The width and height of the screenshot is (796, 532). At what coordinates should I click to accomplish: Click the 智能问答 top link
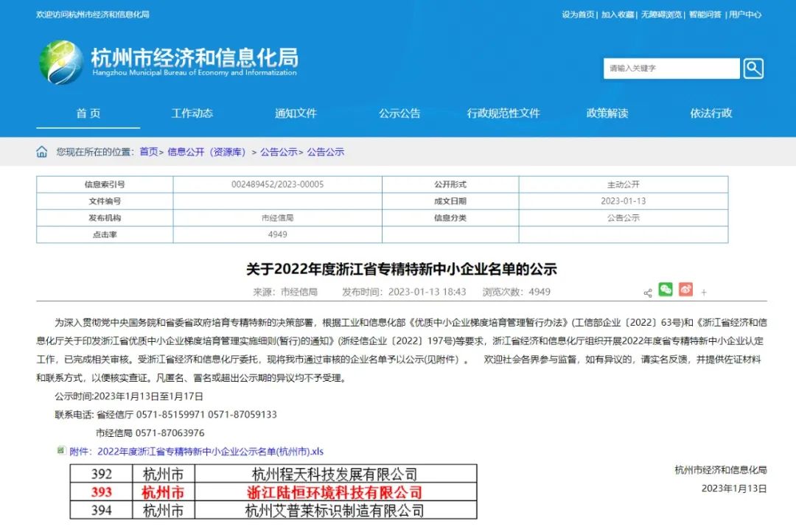(x=705, y=15)
